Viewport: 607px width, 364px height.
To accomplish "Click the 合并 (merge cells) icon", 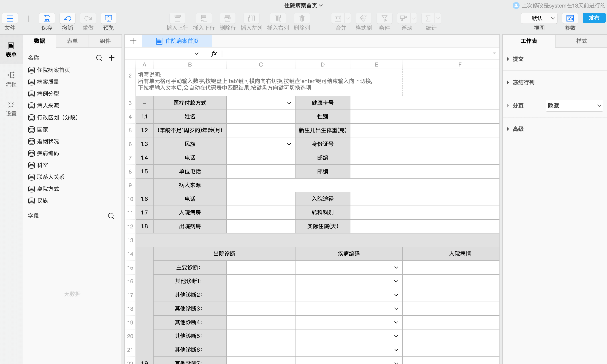I will (338, 18).
